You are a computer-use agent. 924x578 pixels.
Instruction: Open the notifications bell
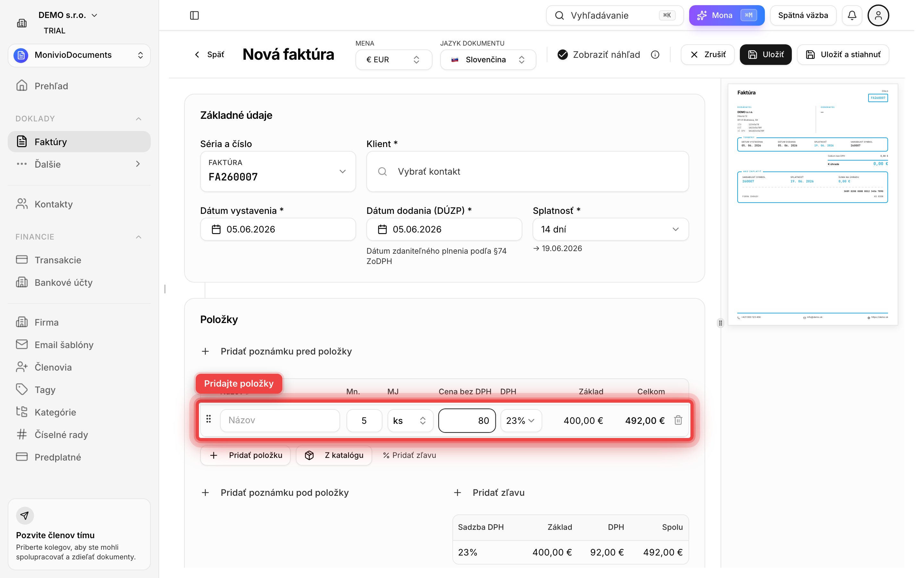[852, 15]
